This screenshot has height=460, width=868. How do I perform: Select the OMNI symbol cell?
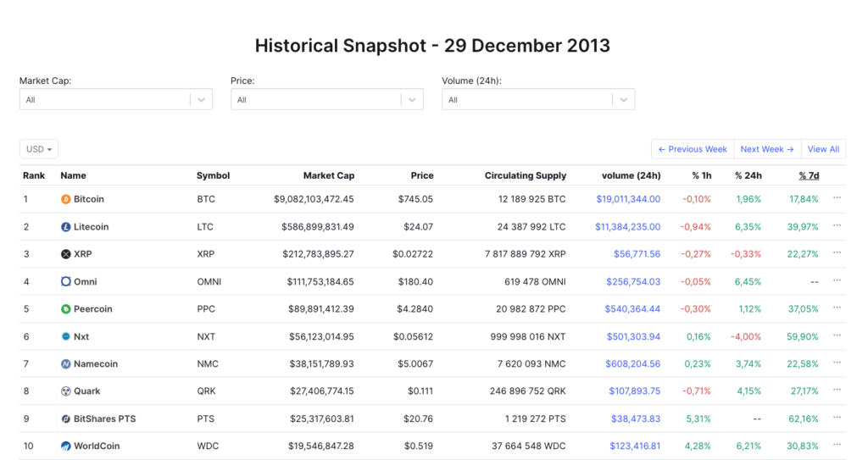point(209,282)
